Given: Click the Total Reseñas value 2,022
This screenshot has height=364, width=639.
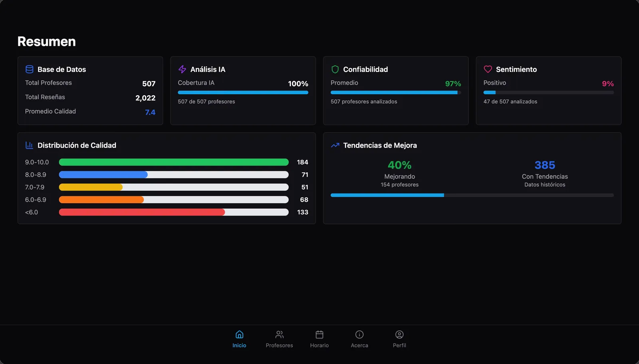Looking at the screenshot, I should pyautogui.click(x=145, y=98).
